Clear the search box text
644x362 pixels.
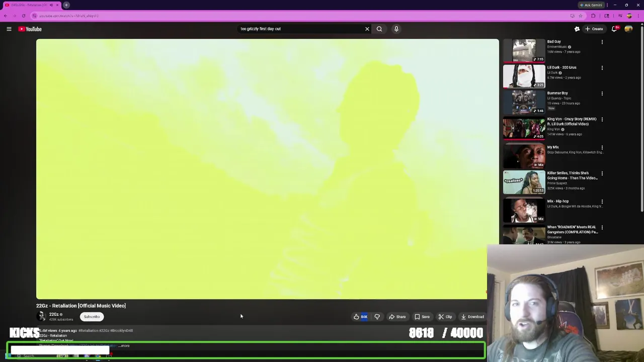[367, 29]
